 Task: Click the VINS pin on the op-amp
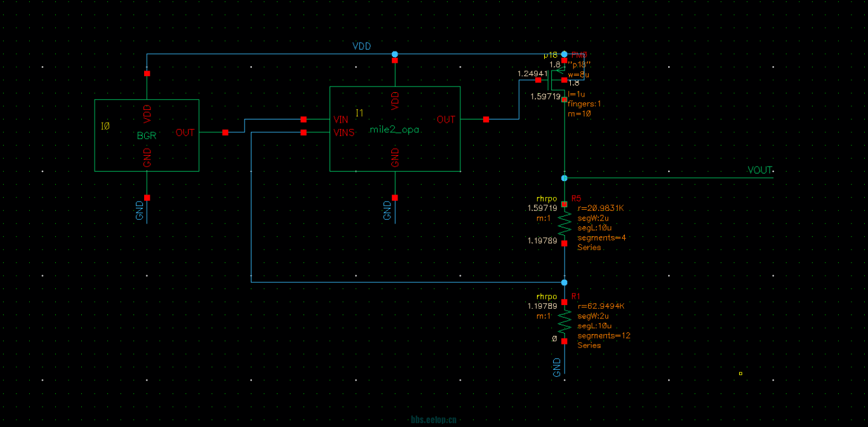coord(304,132)
